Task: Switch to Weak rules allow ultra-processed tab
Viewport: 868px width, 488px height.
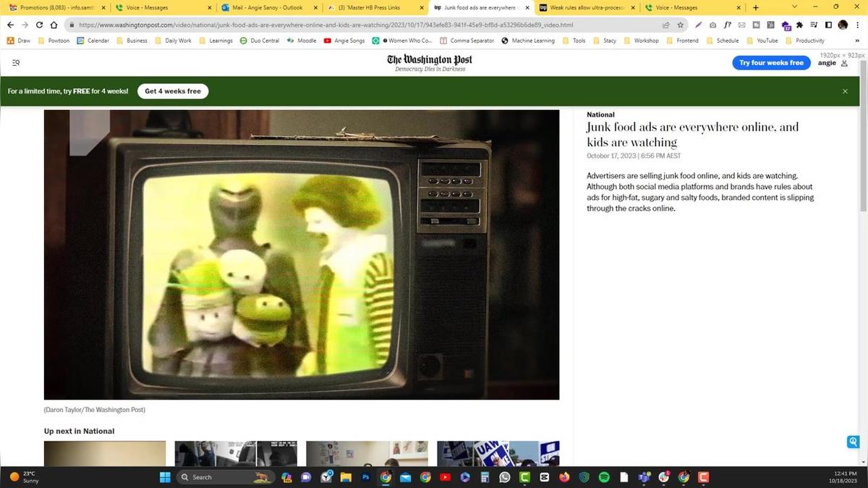Action: 587,7
